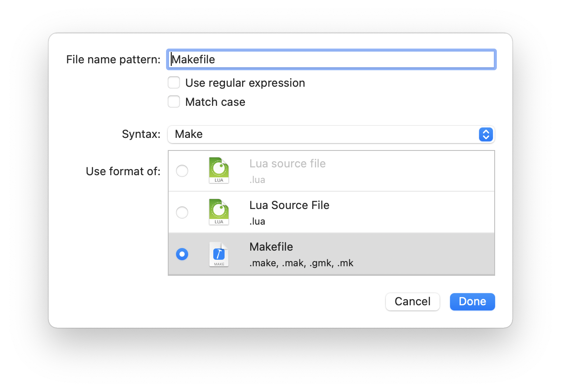Select the Lua Source File radio button
Image resolution: width=561 pixels, height=392 pixels.
click(182, 212)
